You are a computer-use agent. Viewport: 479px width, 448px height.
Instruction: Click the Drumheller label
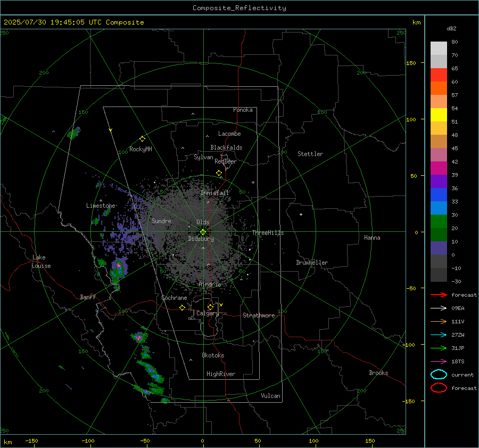tap(312, 263)
